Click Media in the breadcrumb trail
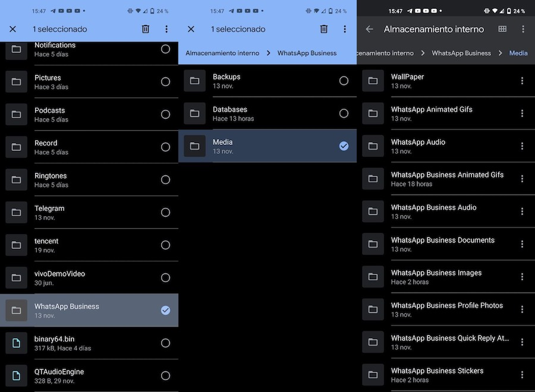Screen dimensions: 535x392 tap(518, 53)
